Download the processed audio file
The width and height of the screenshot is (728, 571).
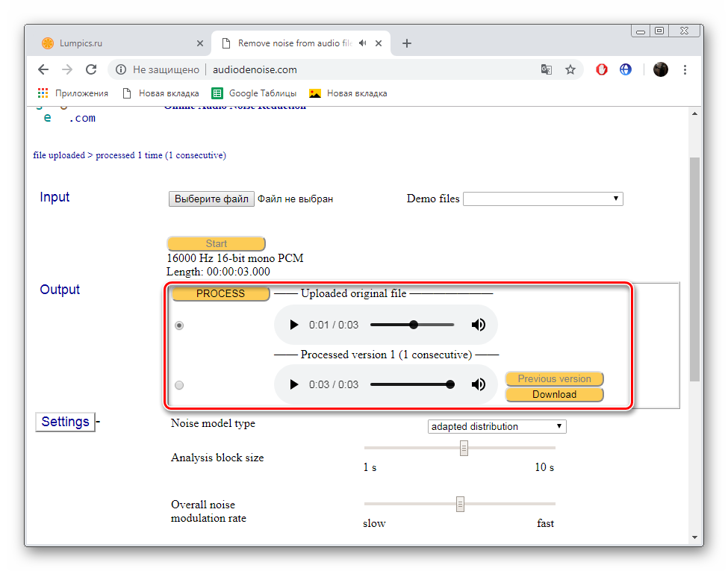tap(554, 394)
